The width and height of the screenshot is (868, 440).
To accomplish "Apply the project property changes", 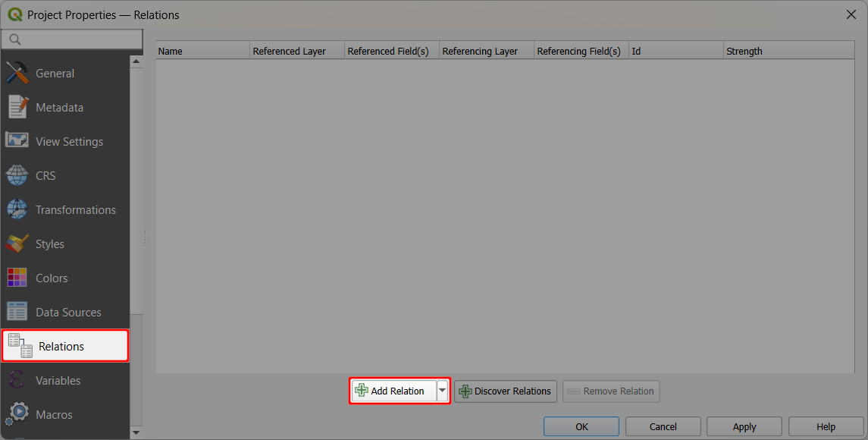I will pos(744,426).
